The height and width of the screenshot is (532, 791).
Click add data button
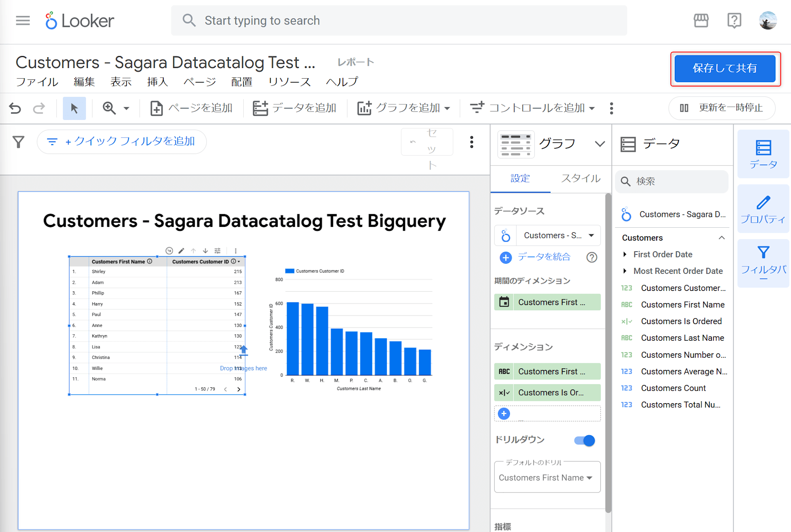tap(295, 108)
